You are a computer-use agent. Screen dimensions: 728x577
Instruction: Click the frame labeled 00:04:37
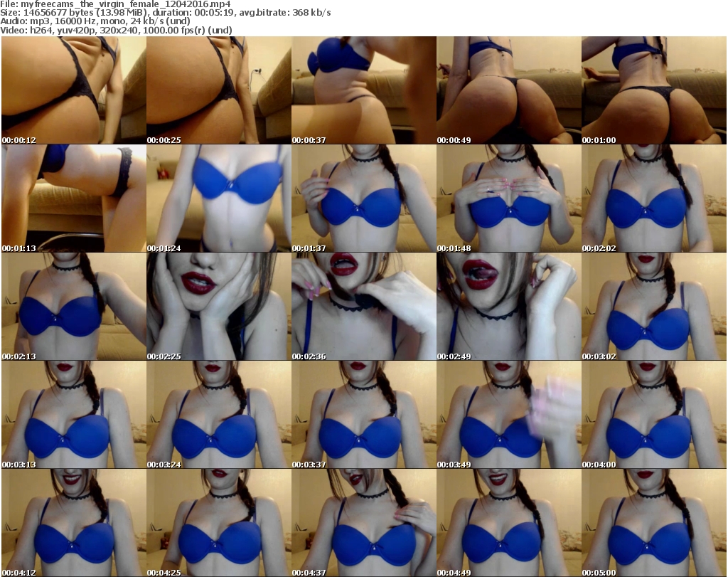coord(363,522)
